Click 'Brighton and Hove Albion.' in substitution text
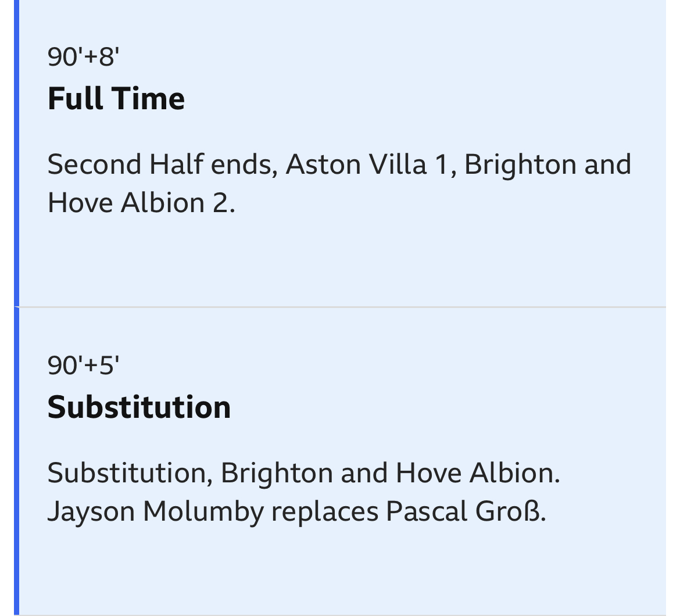The image size is (680, 616). tap(391, 473)
